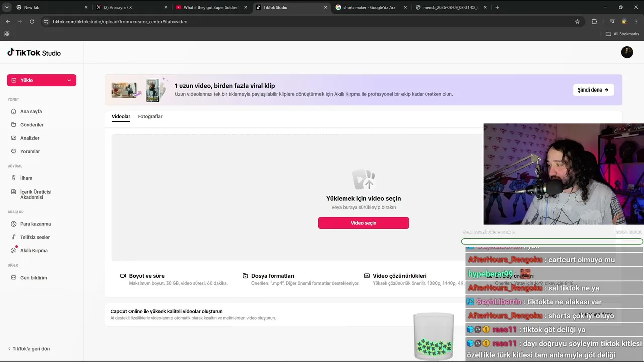
Task: Click the Telifsiz sesler music note icon
Action: coord(14,237)
